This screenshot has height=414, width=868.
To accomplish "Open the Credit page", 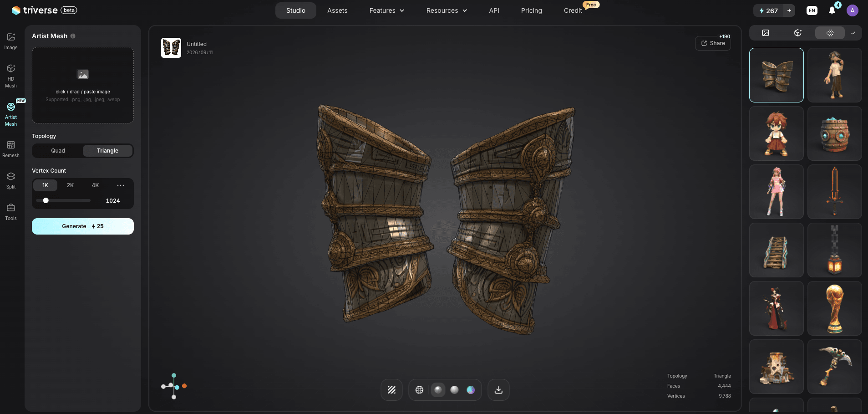I will [x=573, y=10].
